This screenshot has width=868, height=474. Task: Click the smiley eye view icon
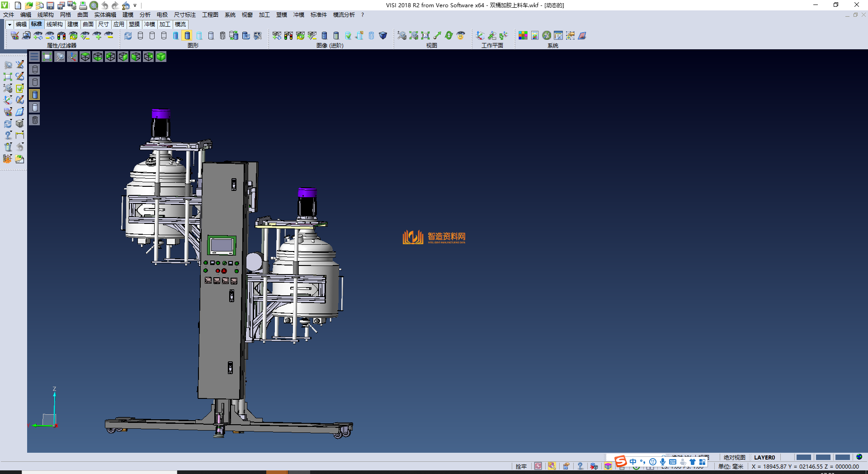click(x=461, y=36)
